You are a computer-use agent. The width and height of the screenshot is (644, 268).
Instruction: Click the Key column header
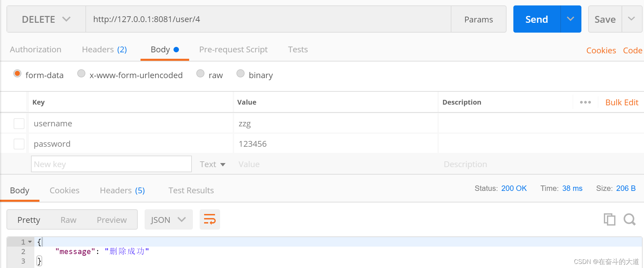click(38, 102)
